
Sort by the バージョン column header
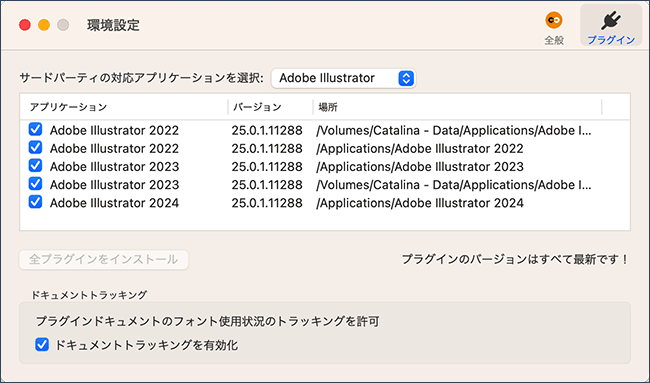point(257,107)
